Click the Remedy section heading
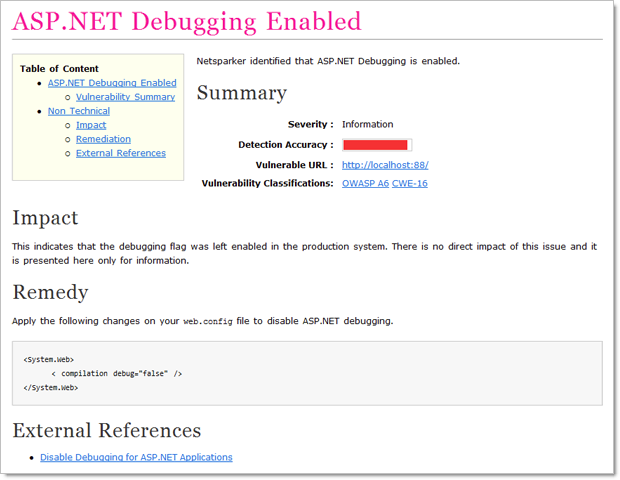620x480 pixels. coord(50,293)
